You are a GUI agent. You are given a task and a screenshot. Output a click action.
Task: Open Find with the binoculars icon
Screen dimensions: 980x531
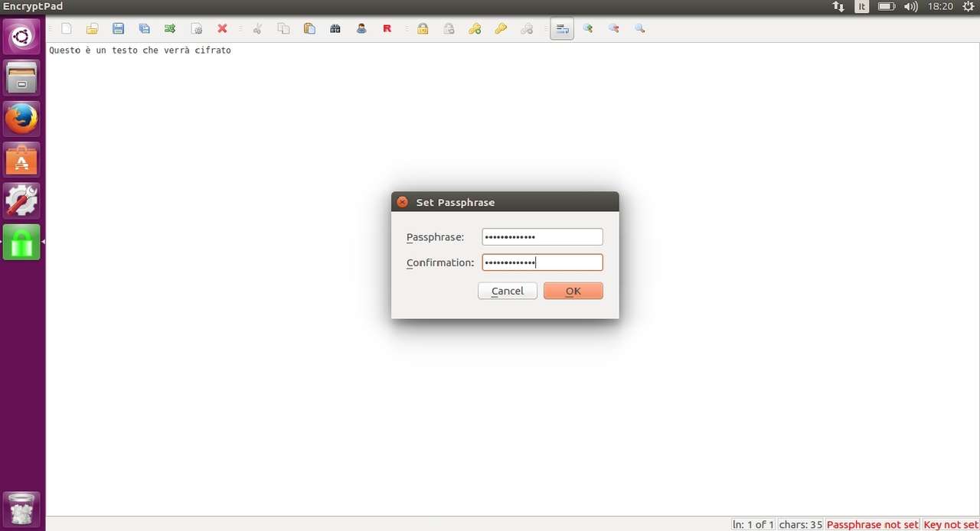click(x=335, y=29)
